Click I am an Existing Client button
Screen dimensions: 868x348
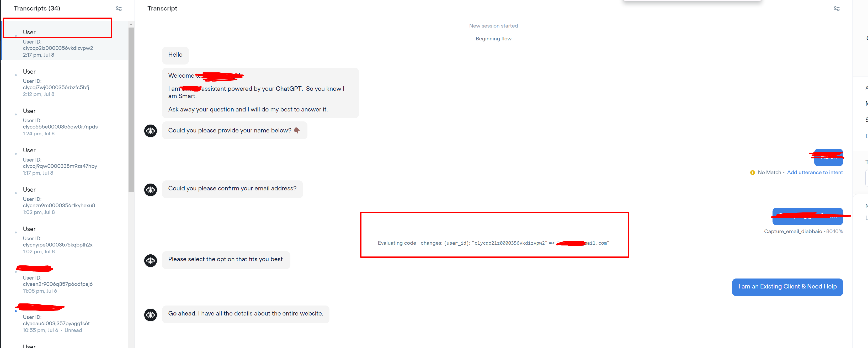787,287
